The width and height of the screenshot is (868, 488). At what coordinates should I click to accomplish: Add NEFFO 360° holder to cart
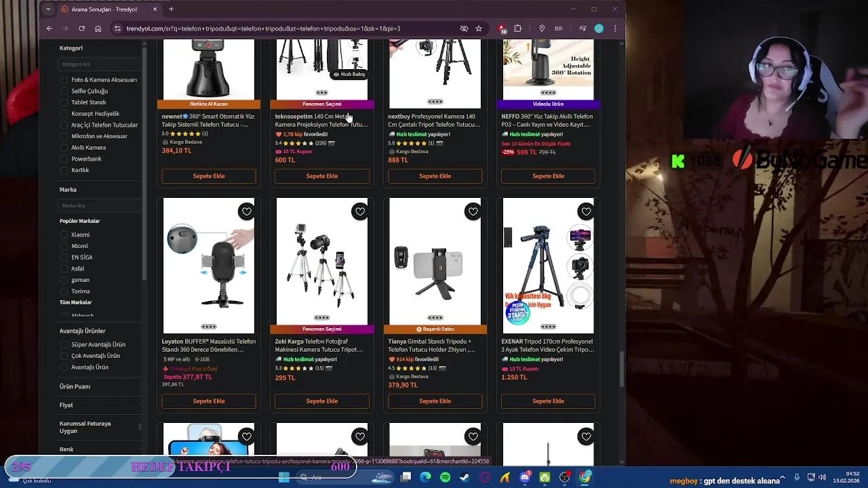548,176
